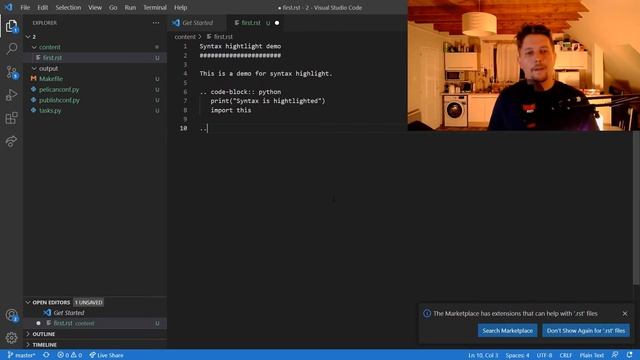The width and height of the screenshot is (640, 360).
Task: Open the Search view in activity bar
Action: point(11,49)
